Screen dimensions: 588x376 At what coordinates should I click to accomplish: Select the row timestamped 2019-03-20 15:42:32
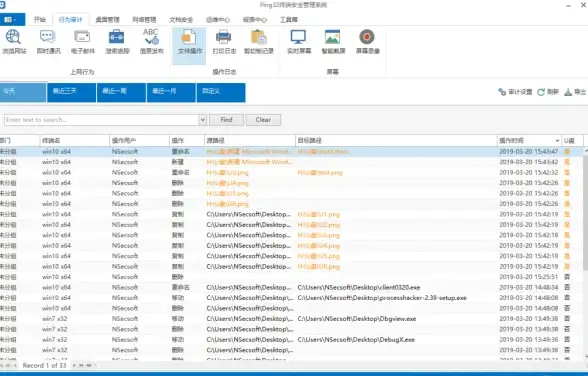click(x=291, y=173)
